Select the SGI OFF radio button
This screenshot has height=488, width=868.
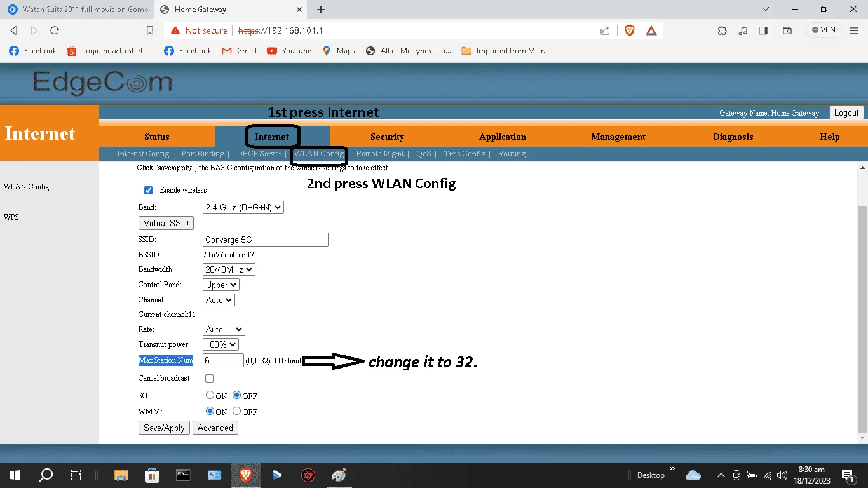[237, 395]
